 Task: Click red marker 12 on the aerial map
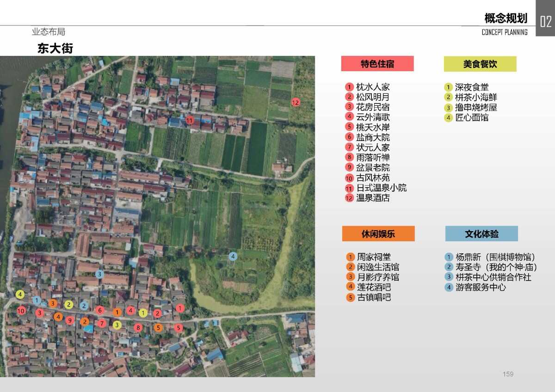[296, 103]
